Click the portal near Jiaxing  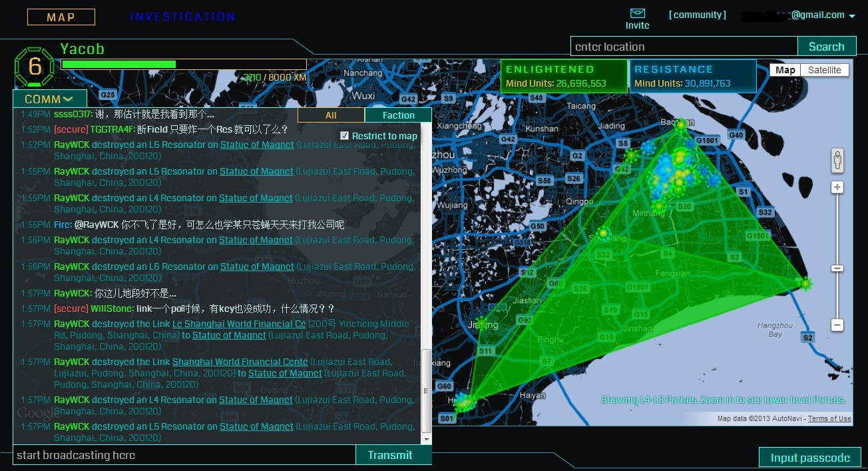click(x=482, y=324)
